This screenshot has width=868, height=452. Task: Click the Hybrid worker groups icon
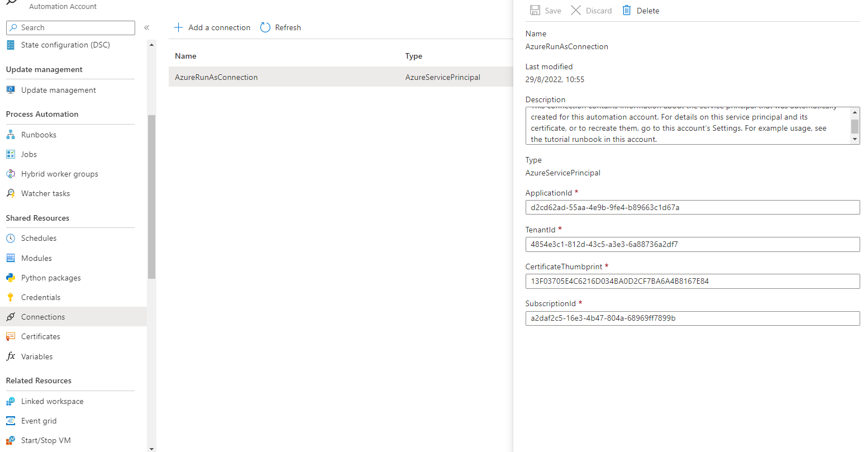pyautogui.click(x=11, y=174)
